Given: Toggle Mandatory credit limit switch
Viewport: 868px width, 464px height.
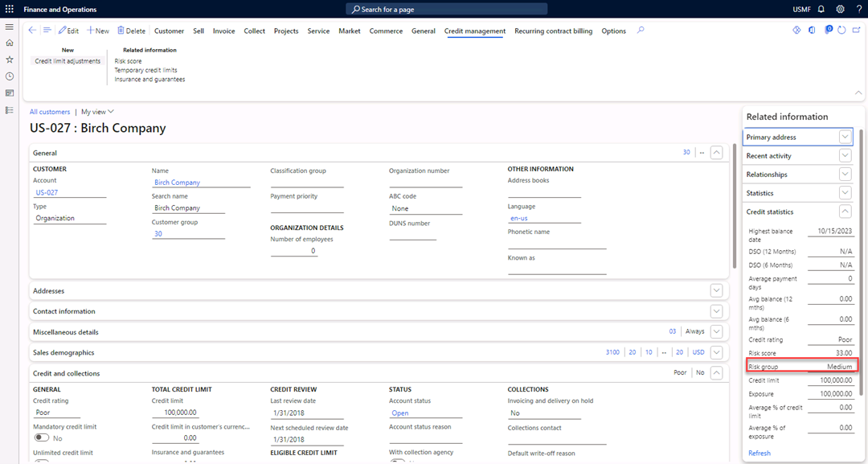Looking at the screenshot, I should coord(42,437).
